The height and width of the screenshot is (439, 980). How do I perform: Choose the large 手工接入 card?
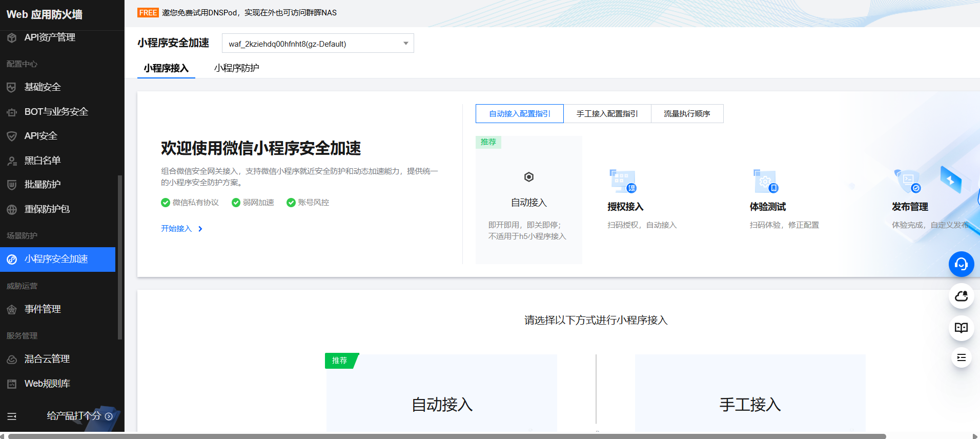pos(750,393)
